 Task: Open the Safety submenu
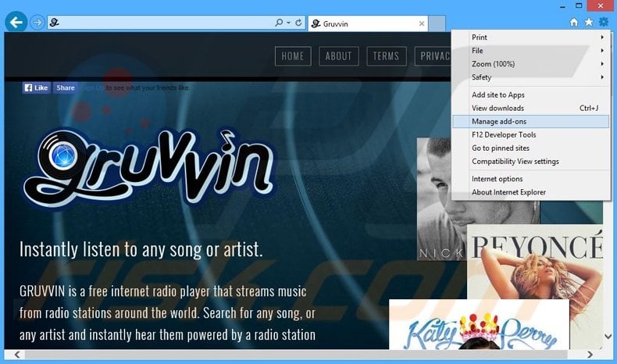tap(530, 77)
